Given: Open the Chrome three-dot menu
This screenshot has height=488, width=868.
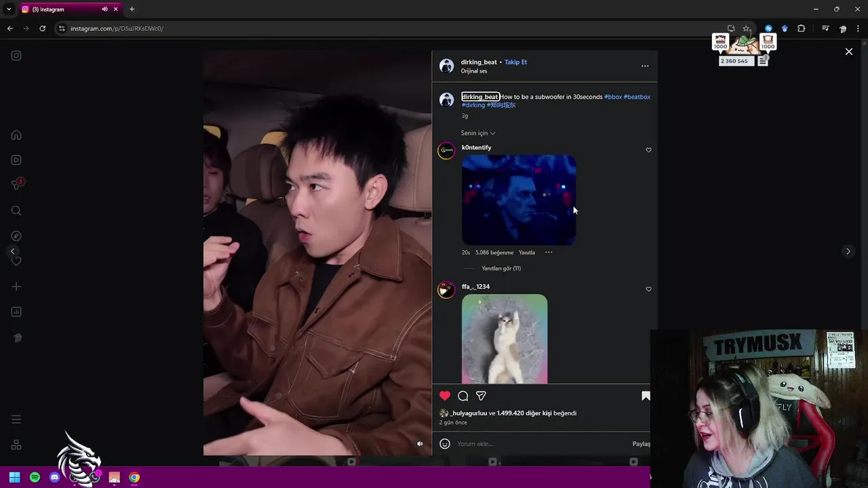Looking at the screenshot, I should 858,28.
